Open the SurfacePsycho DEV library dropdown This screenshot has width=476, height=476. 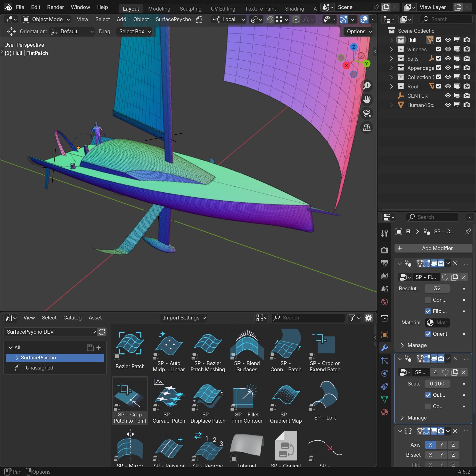coord(51,332)
